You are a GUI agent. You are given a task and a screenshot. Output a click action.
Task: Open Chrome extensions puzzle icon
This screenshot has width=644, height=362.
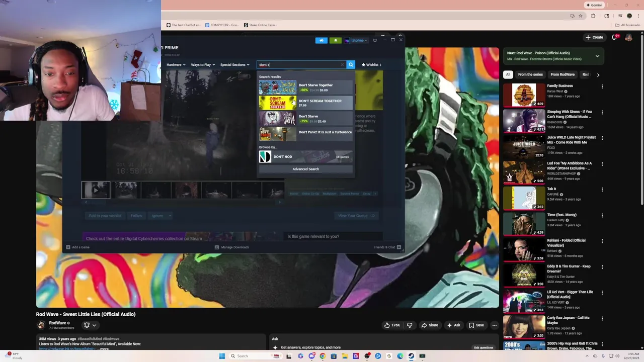pos(593,16)
